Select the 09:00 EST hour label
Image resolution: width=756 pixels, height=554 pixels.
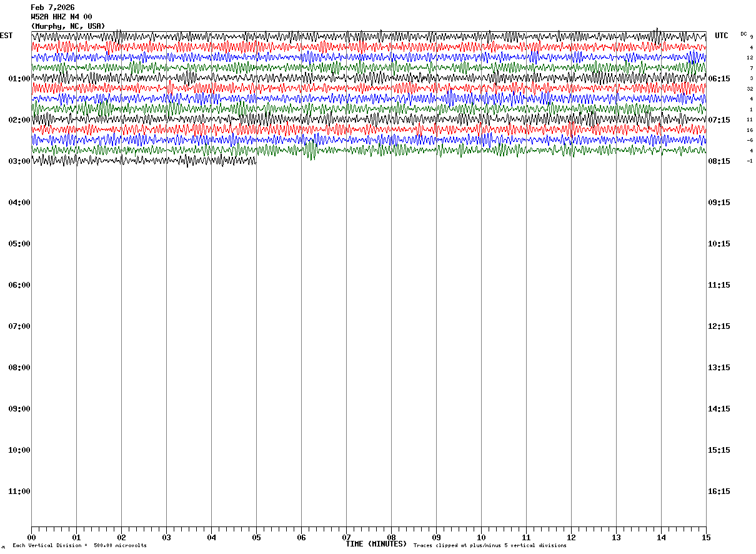(x=19, y=409)
